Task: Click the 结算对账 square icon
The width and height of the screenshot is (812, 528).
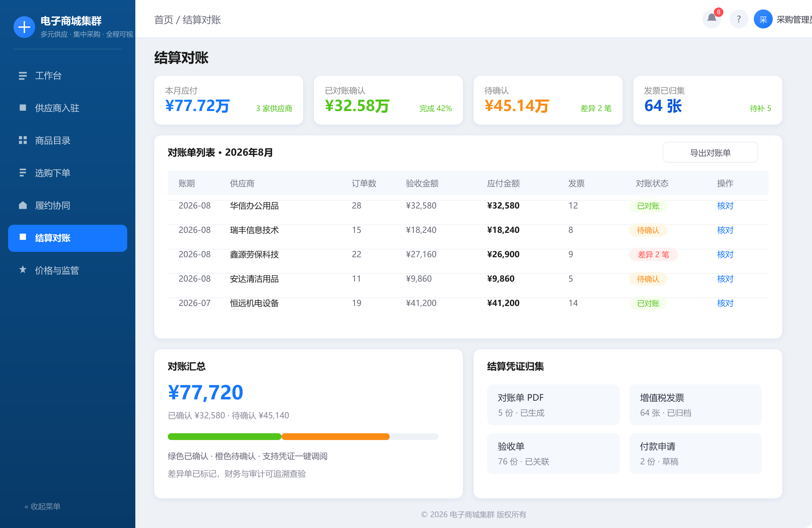Action: 23,237
